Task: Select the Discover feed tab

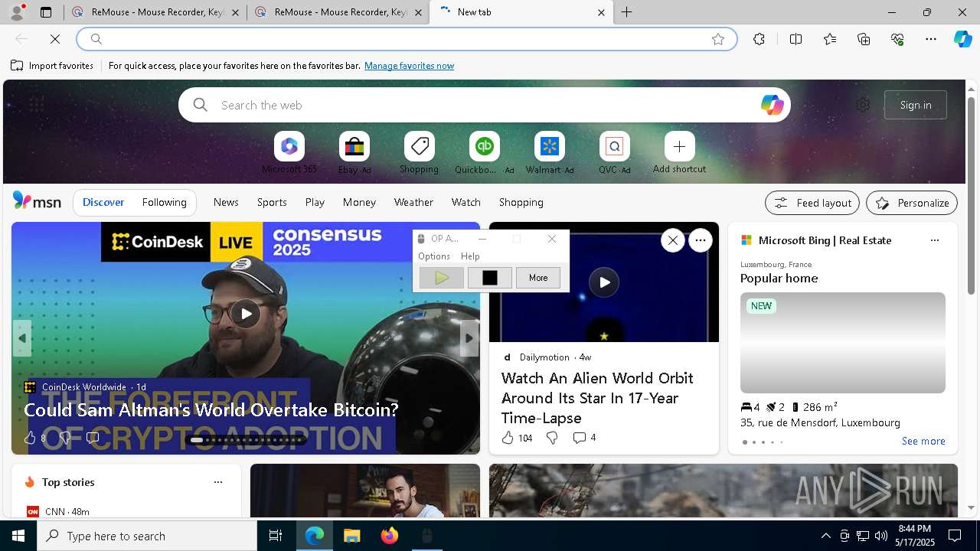Action: coord(103,202)
